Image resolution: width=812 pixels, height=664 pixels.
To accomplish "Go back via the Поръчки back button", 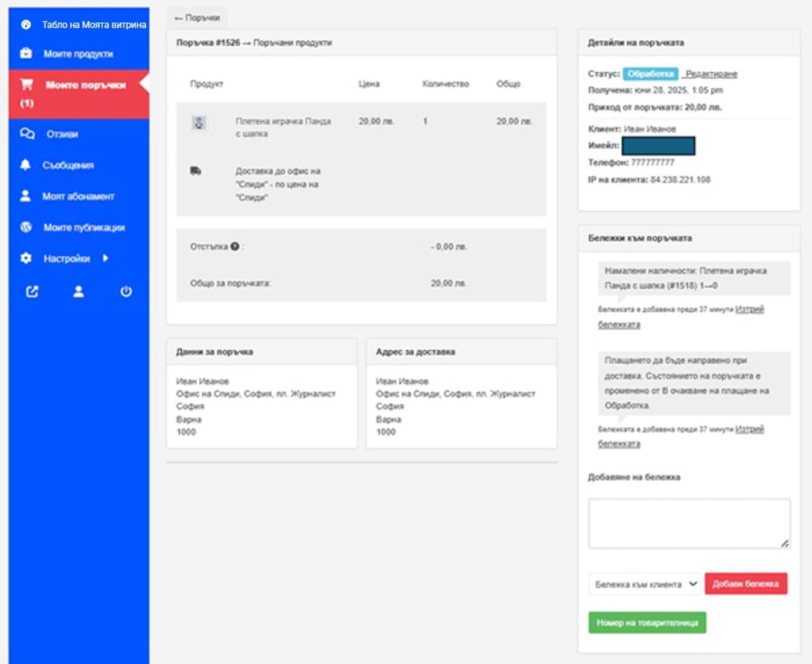I will [x=197, y=18].
